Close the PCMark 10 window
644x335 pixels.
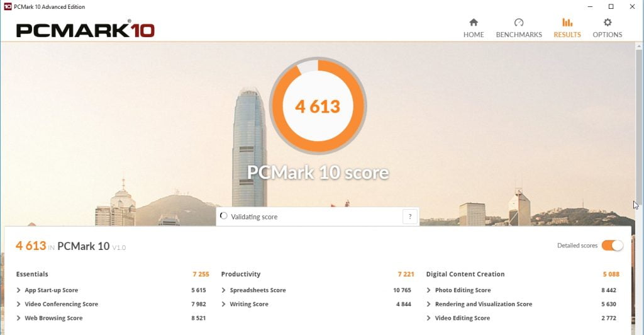[x=632, y=6]
